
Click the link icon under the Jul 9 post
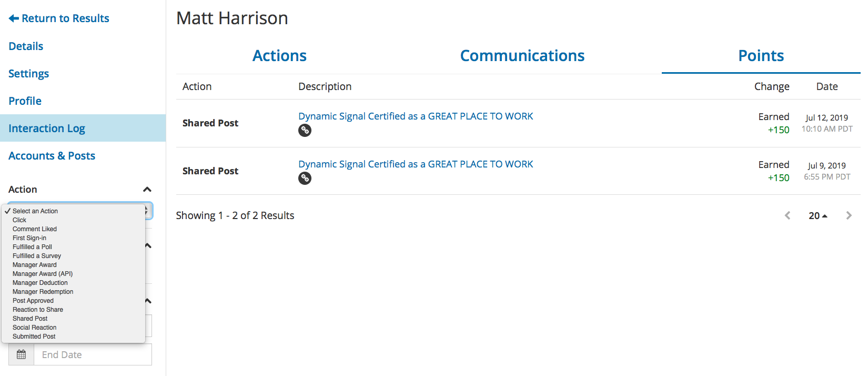305,178
